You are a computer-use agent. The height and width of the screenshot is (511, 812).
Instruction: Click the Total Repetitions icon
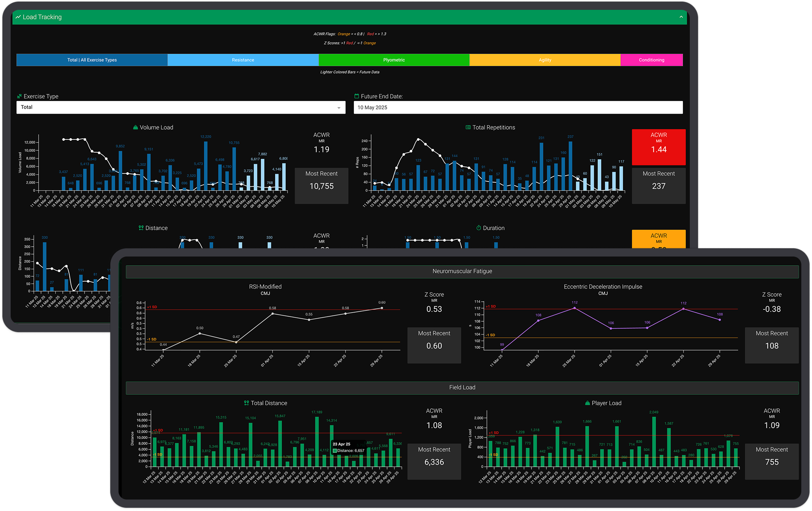tap(468, 127)
